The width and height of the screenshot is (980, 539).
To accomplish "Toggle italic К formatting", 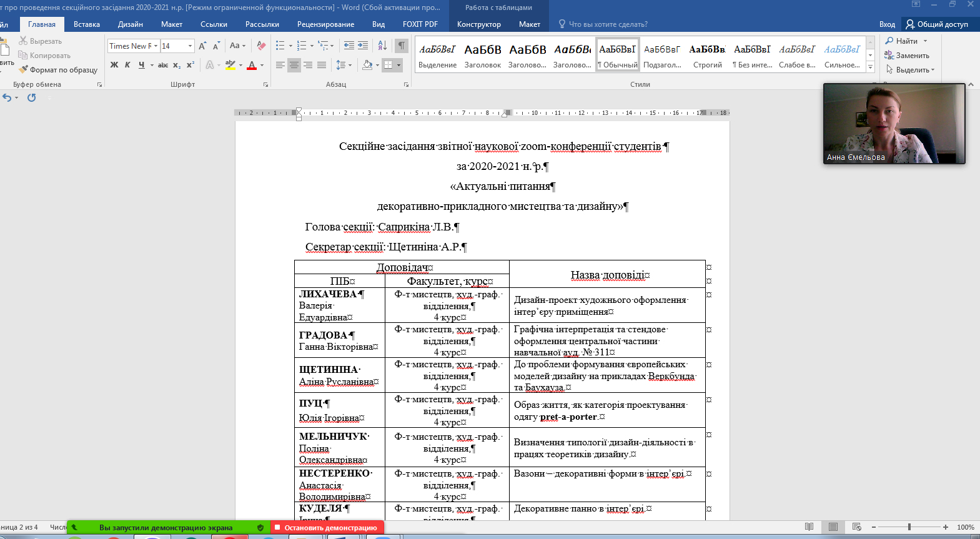I will (127, 64).
